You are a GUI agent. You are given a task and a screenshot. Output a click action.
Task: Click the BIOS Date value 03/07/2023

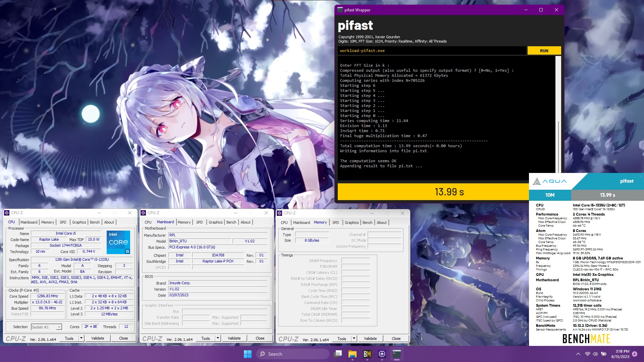click(218, 295)
